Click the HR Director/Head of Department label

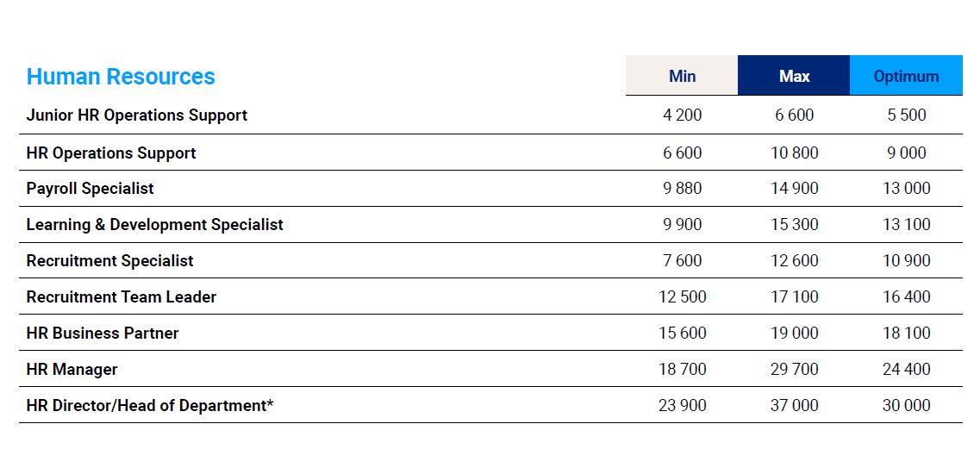click(150, 406)
